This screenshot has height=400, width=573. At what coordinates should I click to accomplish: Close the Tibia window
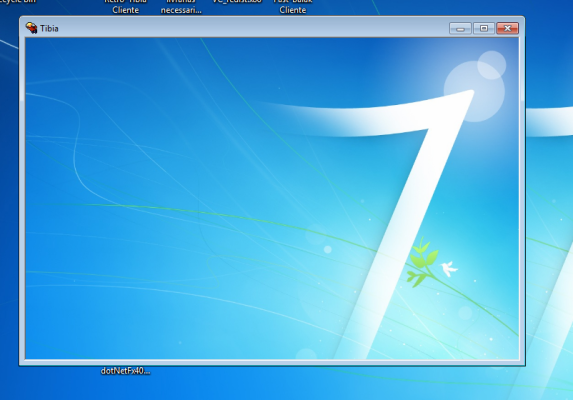(x=507, y=28)
